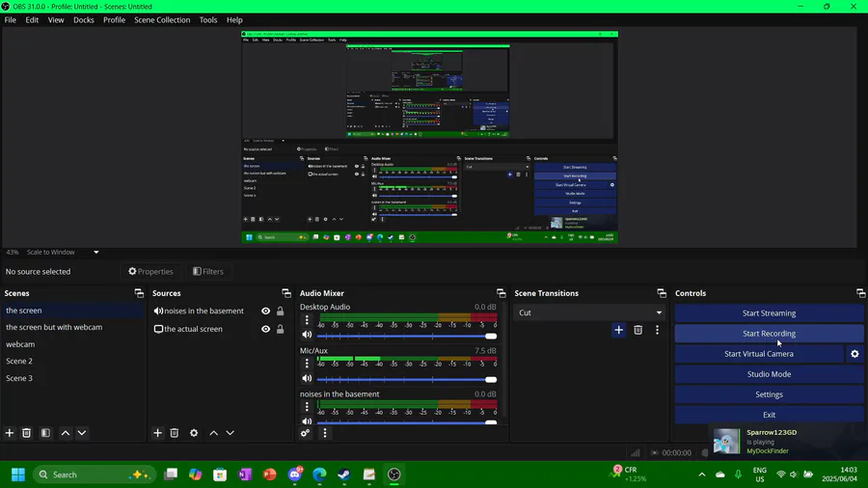Open the Edit menu
The image size is (868, 488).
pos(32,20)
